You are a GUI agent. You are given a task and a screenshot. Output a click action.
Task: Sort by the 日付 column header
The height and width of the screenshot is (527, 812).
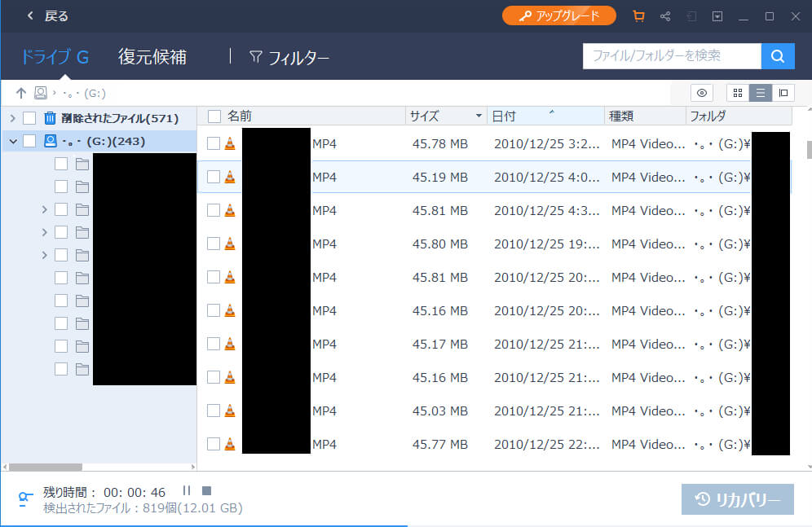coord(546,116)
